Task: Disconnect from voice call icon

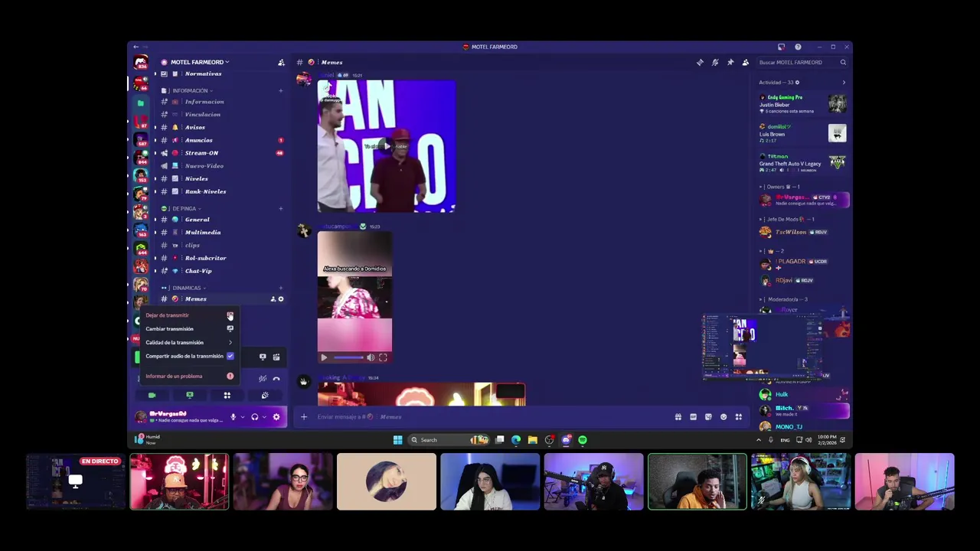Action: click(x=276, y=379)
